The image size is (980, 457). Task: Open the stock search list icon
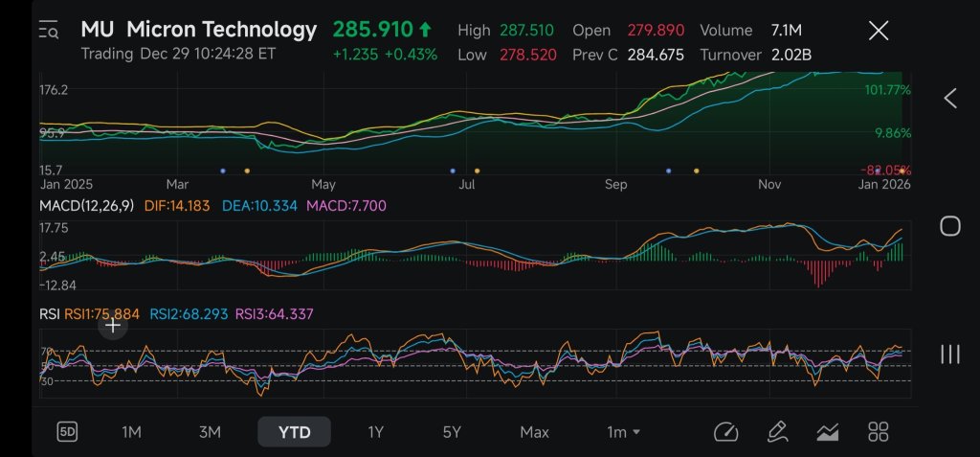[49, 30]
